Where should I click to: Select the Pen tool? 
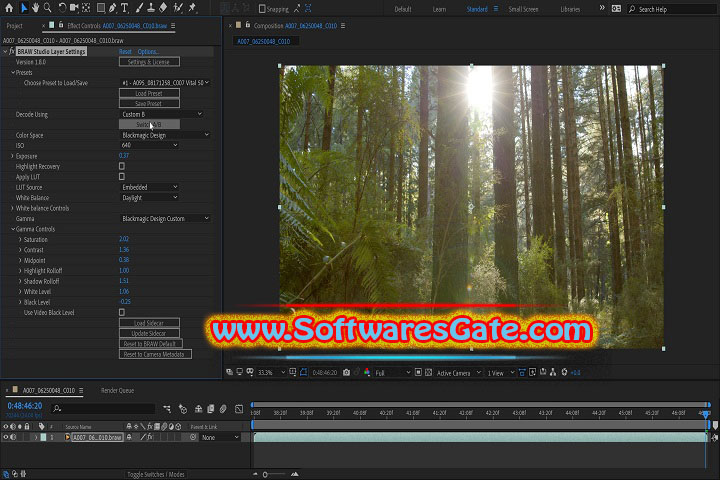(x=112, y=8)
